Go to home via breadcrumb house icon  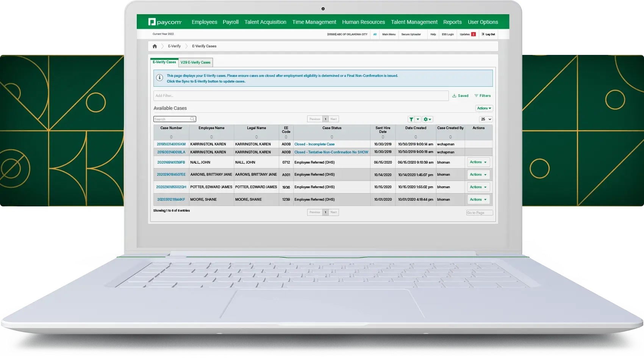coord(155,46)
